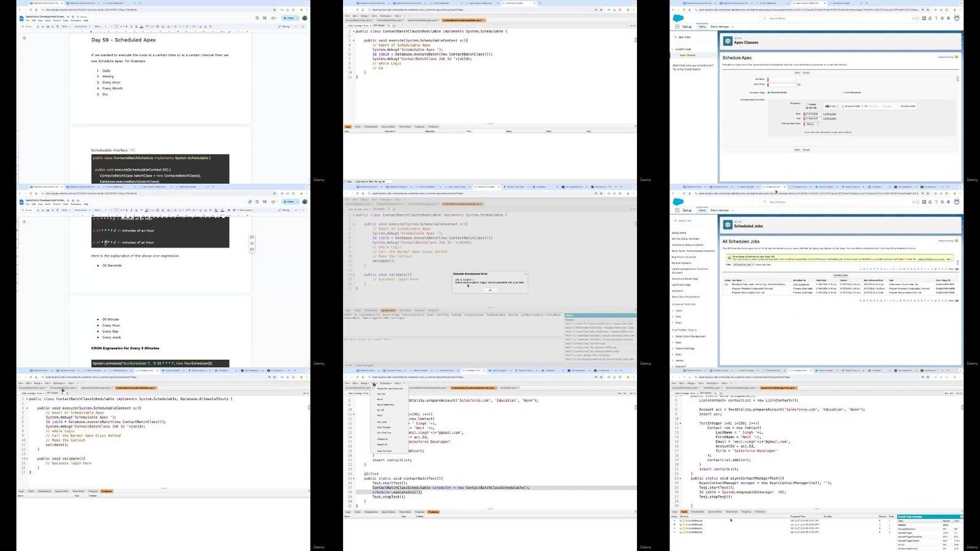Open the day-of-month dropdown in the Schedule Apex form
The image size is (980, 551).
click(841, 106)
